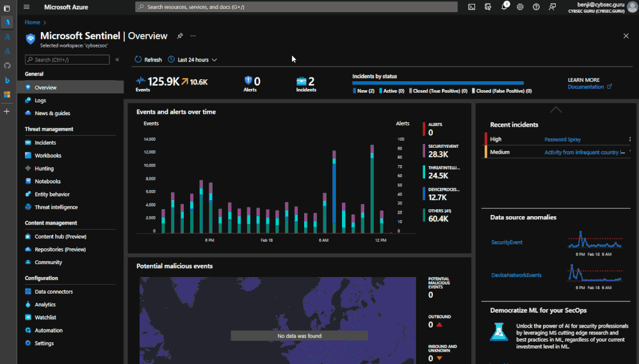Image resolution: width=639 pixels, height=364 pixels.
Task: Click the SecurityEvent 28.3K legend entry
Action: tap(441, 151)
